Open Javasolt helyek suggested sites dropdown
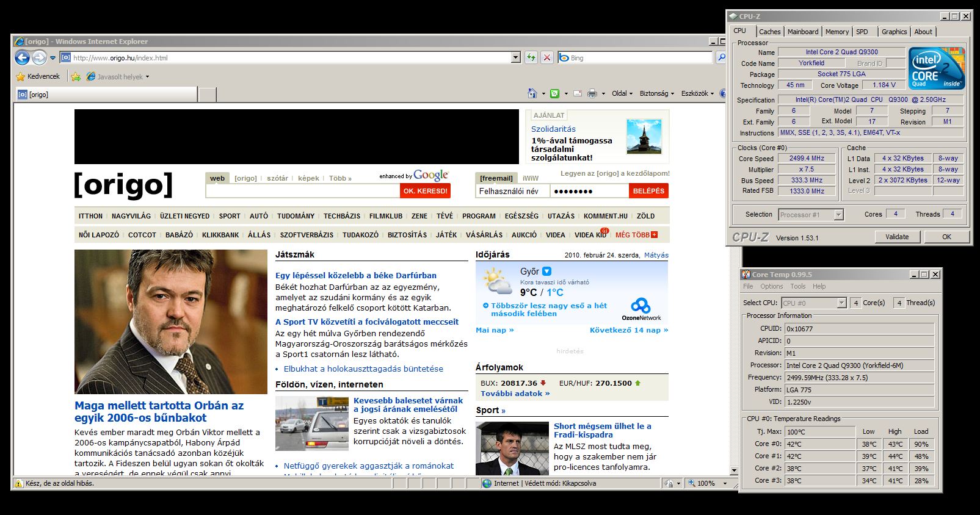Screen dimensions: 980x515 118,77
